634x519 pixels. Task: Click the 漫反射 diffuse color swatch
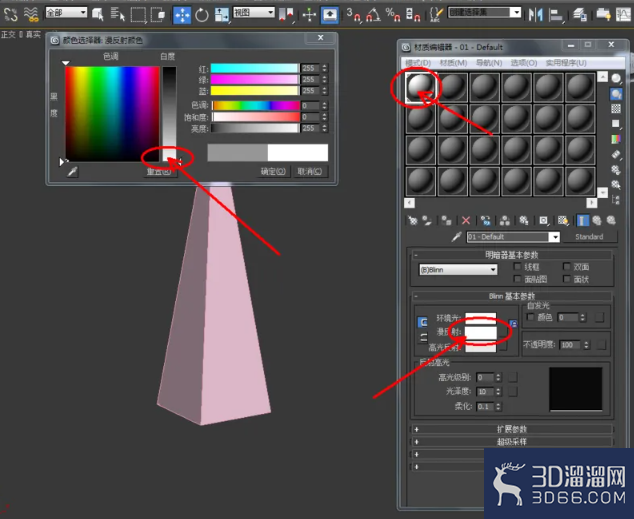[x=480, y=332]
